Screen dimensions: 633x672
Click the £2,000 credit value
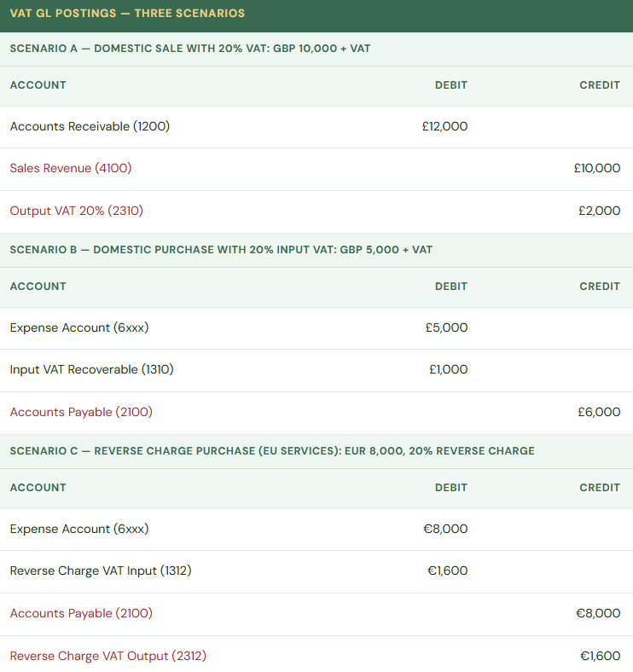(x=599, y=211)
